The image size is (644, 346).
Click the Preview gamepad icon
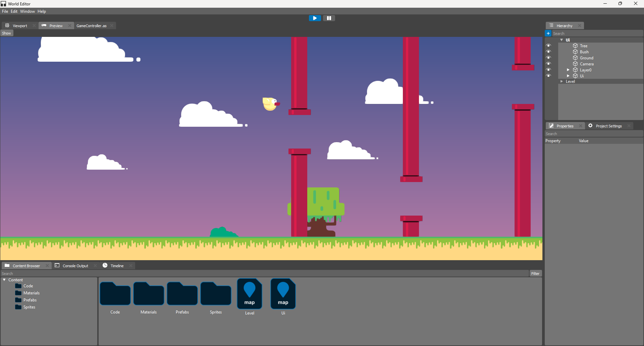44,25
